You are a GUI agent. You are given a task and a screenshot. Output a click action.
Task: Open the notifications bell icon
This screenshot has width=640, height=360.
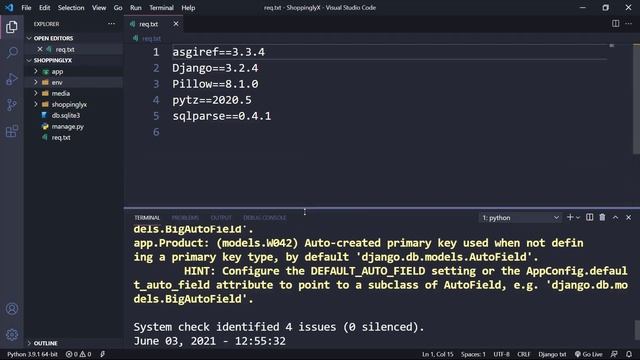(x=629, y=354)
